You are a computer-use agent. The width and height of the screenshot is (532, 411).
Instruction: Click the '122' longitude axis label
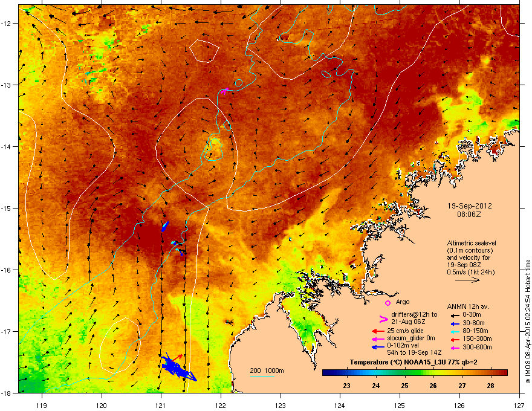221,405
